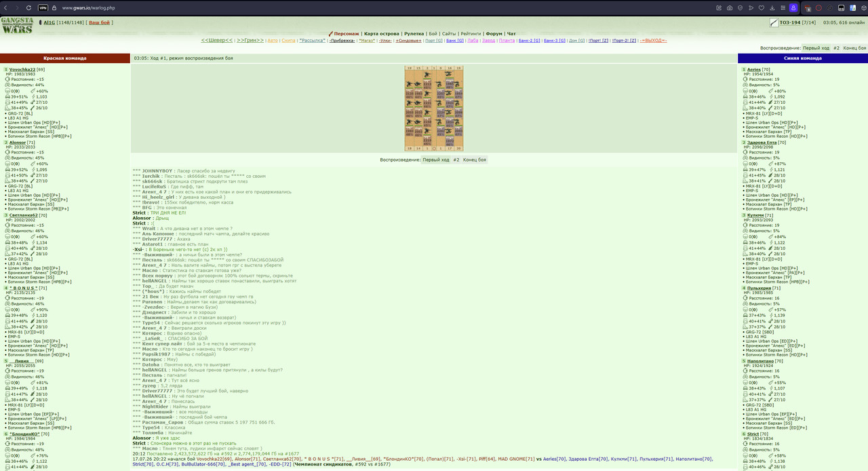The width and height of the screenshot is (868, 471).
Task: Open 'Чат' menu item
Action: [x=511, y=33]
